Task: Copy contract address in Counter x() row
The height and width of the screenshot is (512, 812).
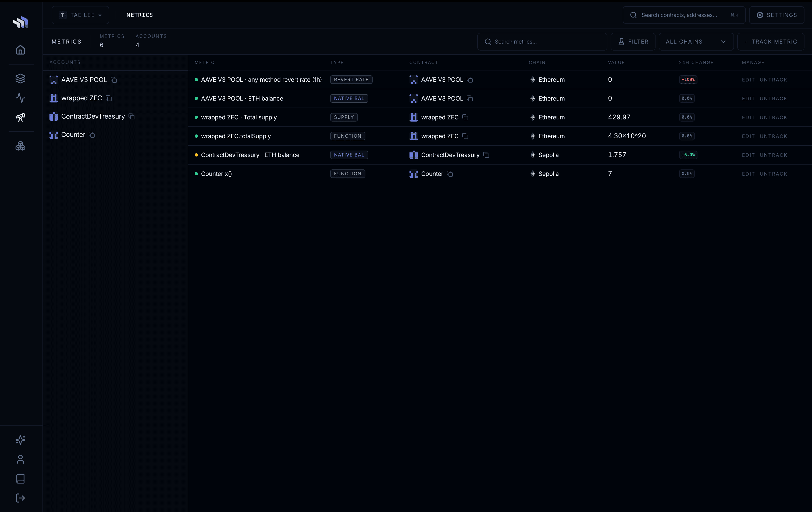Action: point(450,174)
